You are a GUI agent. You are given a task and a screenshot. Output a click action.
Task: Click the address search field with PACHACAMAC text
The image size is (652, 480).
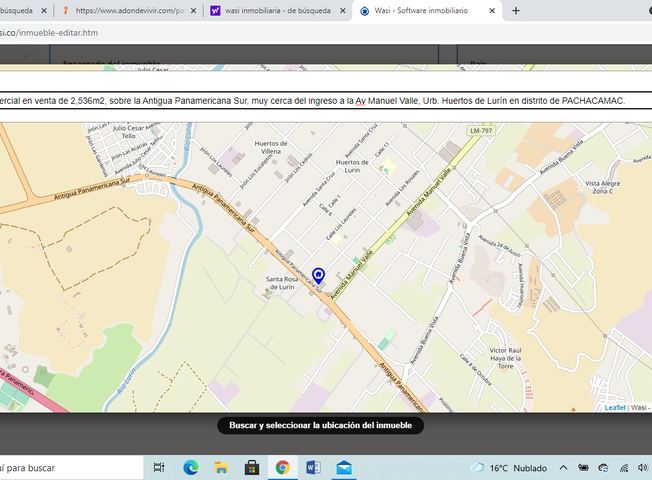click(326, 101)
